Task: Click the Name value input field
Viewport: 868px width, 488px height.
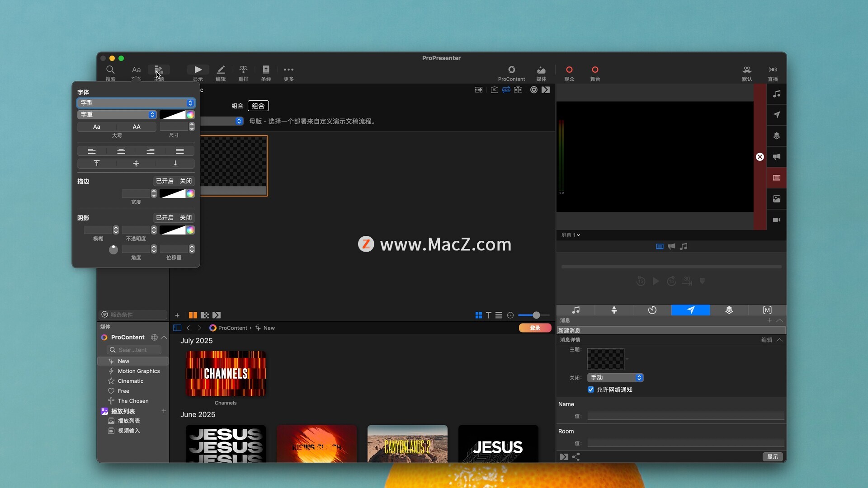Action: pyautogui.click(x=686, y=416)
